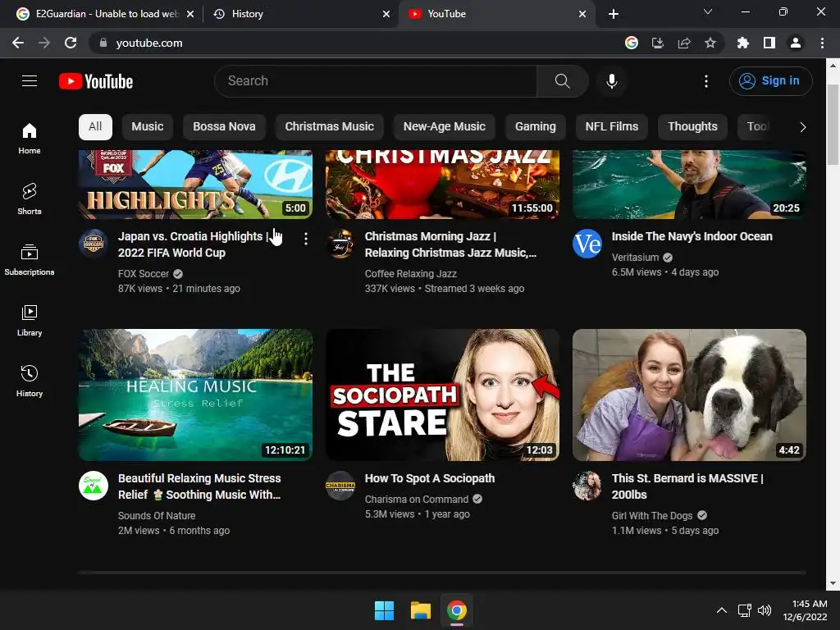Click the page vertical scrollbar thumb
The width and height of the screenshot is (840, 630).
(833, 125)
